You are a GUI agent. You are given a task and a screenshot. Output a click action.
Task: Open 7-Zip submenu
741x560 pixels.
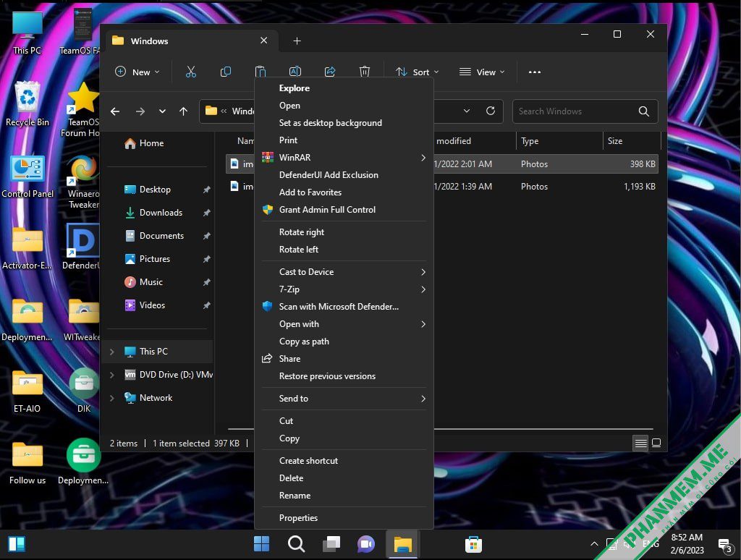[344, 289]
